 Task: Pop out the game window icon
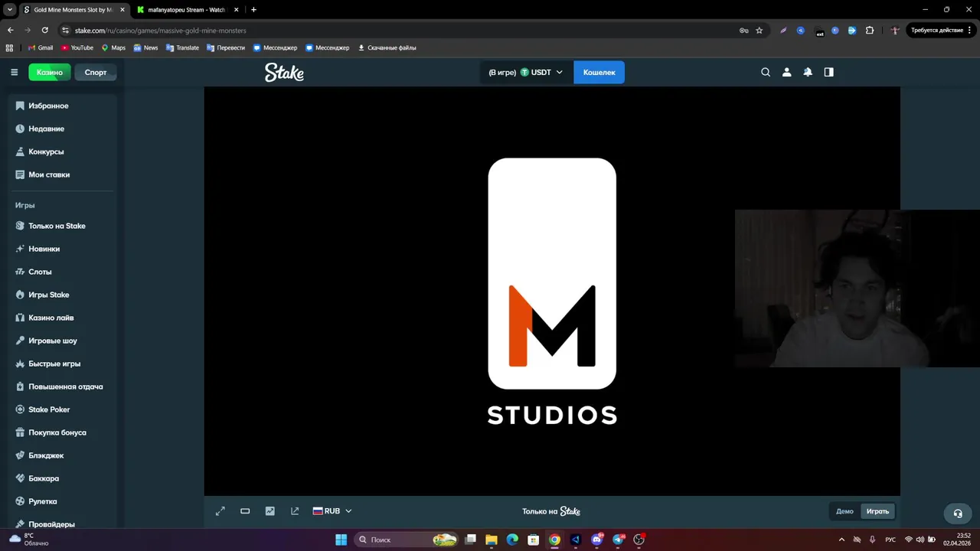(295, 511)
